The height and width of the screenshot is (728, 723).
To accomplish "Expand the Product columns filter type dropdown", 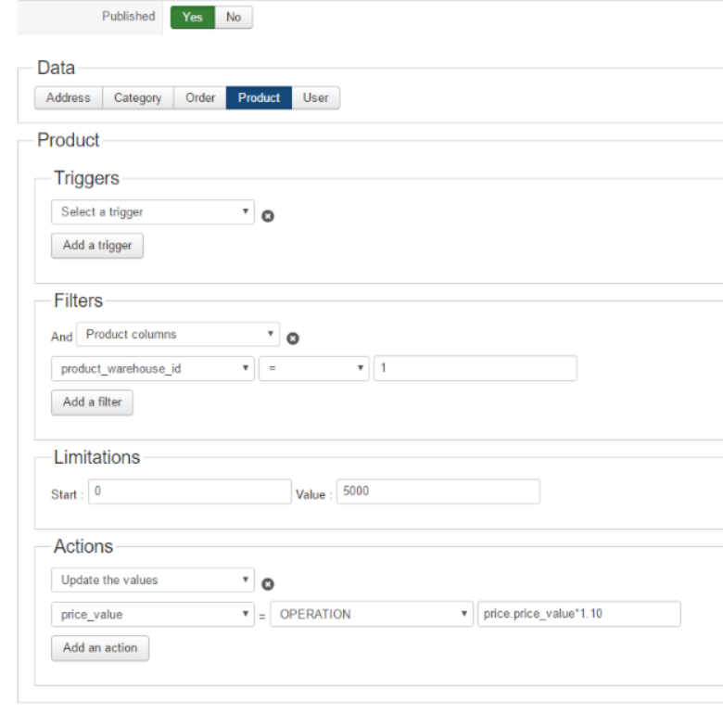I will tap(178, 335).
